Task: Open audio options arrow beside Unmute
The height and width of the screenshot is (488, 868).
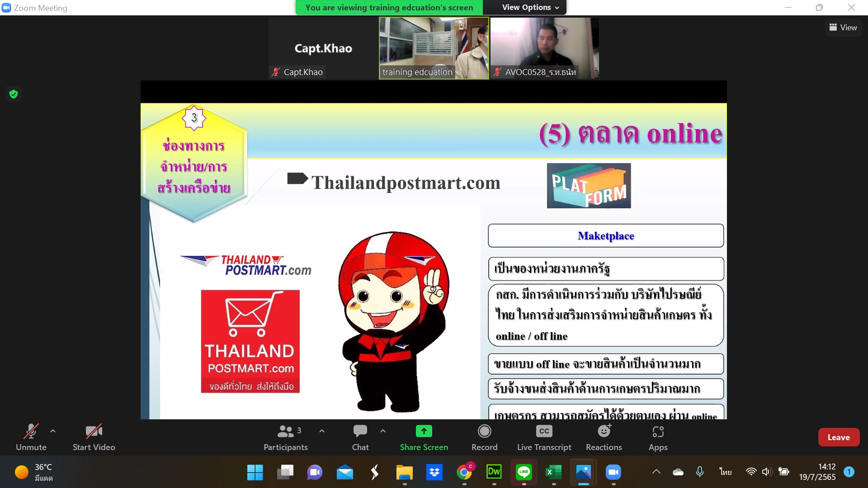Action: [x=53, y=431]
